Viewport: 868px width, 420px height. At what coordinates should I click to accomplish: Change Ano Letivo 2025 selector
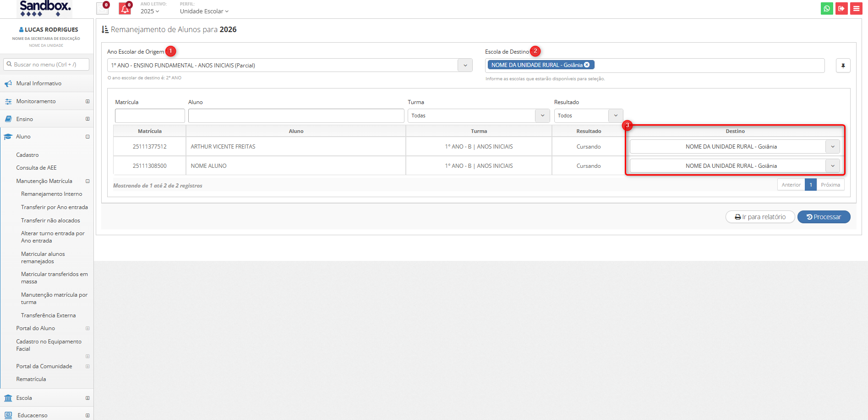pyautogui.click(x=150, y=11)
